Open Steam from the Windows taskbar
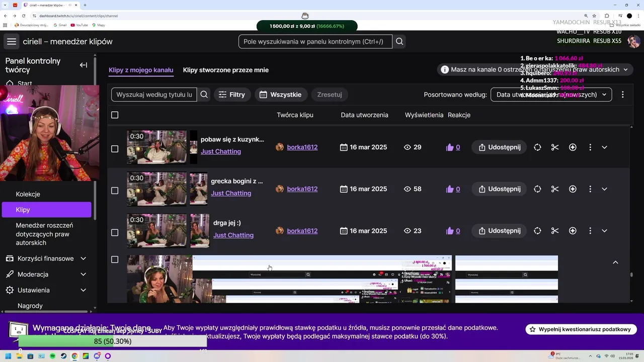 click(63, 356)
